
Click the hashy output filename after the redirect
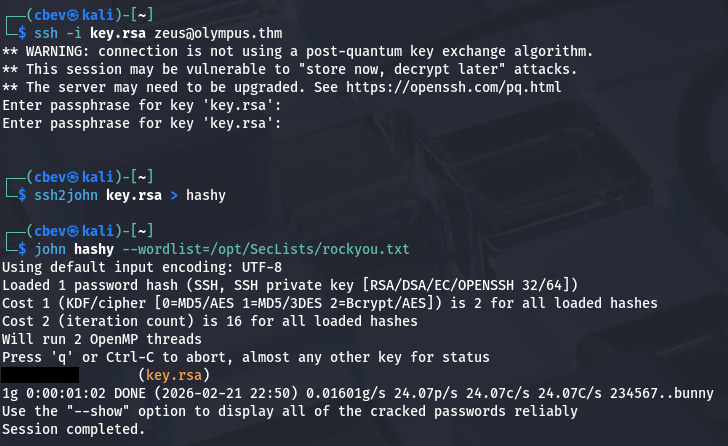pyautogui.click(x=205, y=195)
